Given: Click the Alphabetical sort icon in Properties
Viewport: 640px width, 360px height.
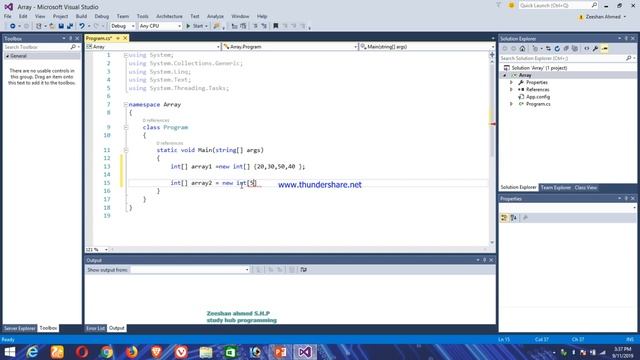Looking at the screenshot, I should (513, 218).
